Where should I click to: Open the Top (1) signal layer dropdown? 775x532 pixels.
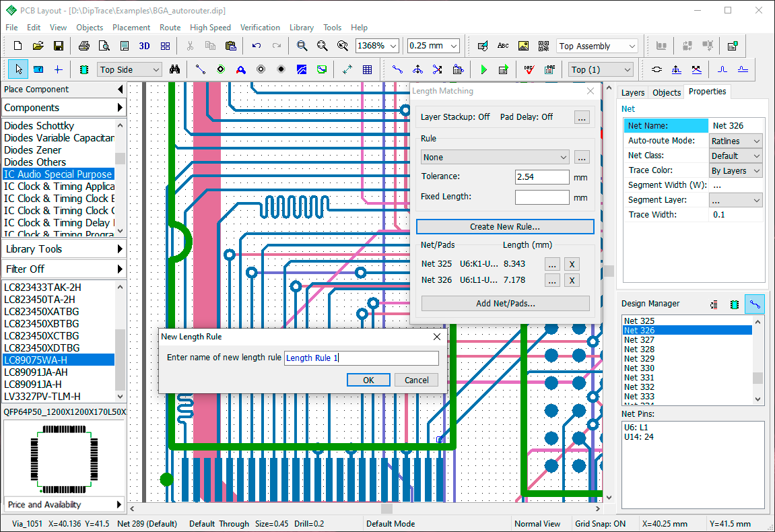tap(628, 70)
